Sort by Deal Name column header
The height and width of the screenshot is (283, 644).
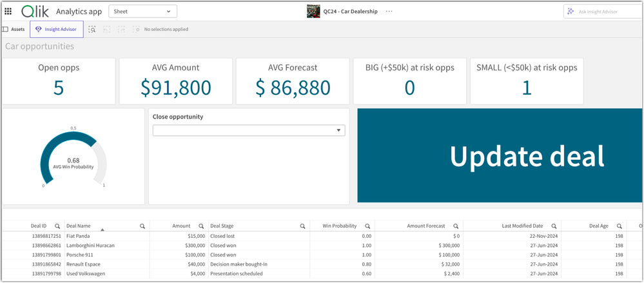79,226
